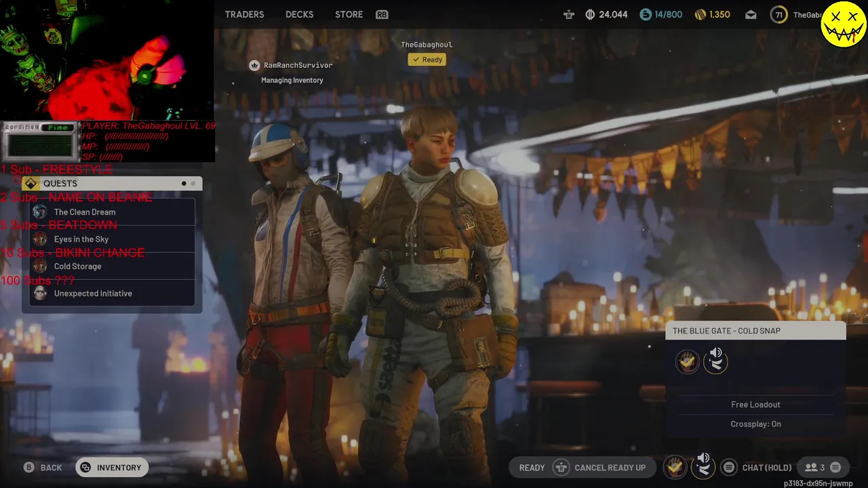The image size is (868, 488).
Task: Click the Managing Inventory status text
Action: pyautogui.click(x=292, y=80)
